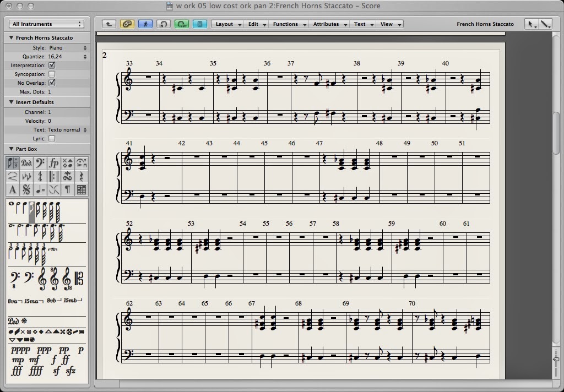The image size is (564, 392).
Task: Select the segno and coda group button
Action: click(x=26, y=190)
